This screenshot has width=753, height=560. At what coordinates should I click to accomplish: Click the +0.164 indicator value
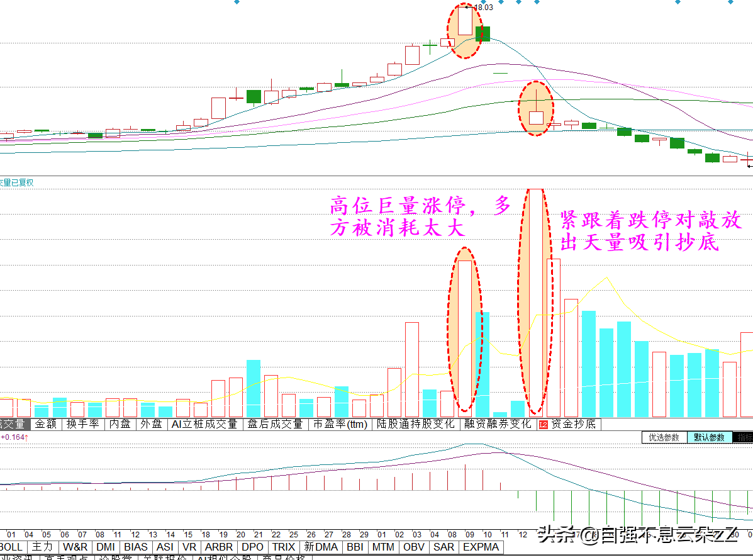(x=13, y=437)
